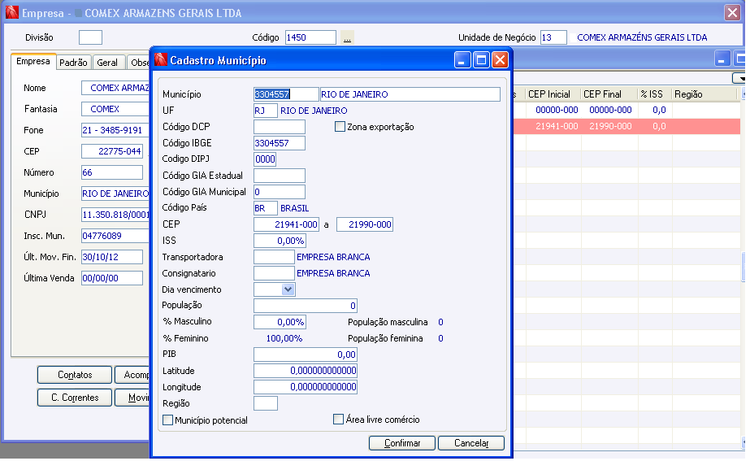This screenshot has width=750, height=461.
Task: Click Município name field RIO DE JANEIRO
Action: coord(410,94)
